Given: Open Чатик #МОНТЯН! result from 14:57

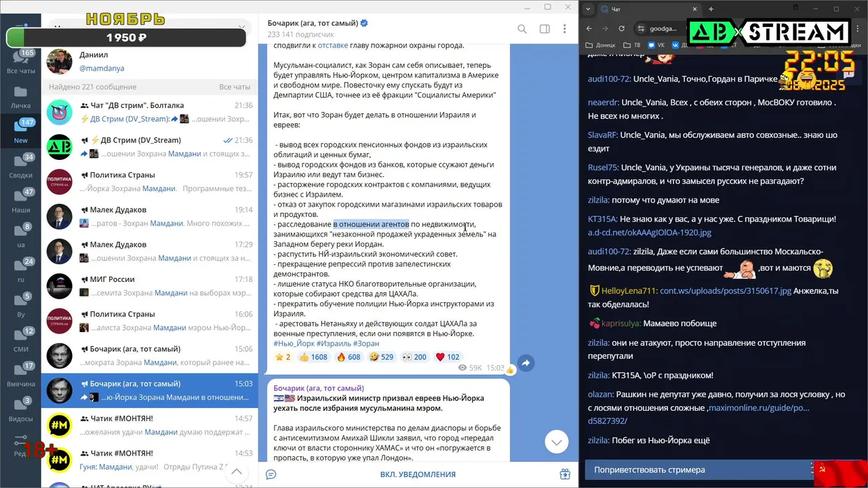Looking at the screenshot, I should [x=149, y=426].
